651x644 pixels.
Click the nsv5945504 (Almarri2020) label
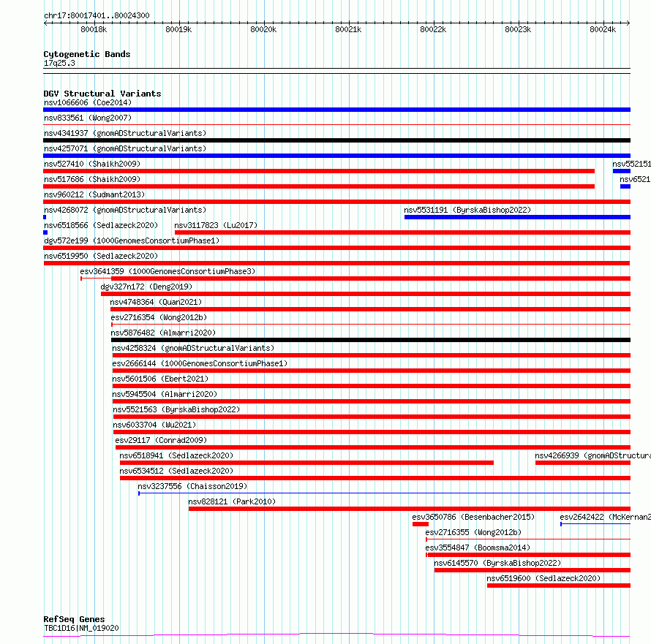point(165,394)
